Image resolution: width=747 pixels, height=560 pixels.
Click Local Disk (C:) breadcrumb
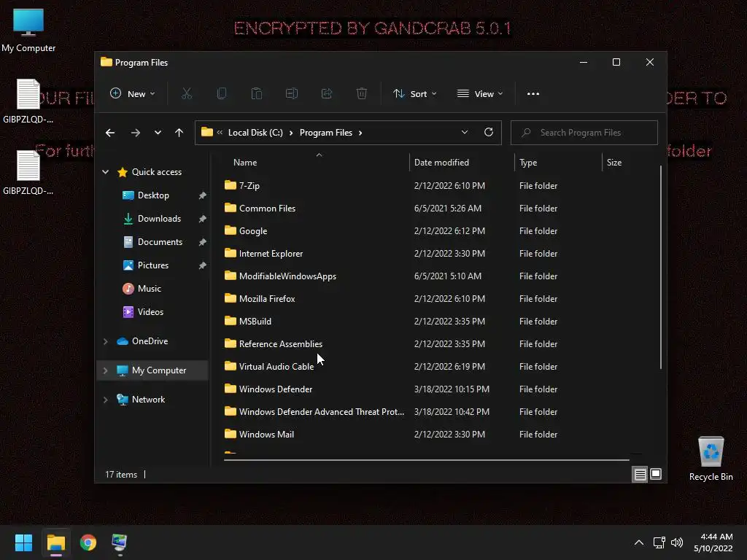pos(255,133)
